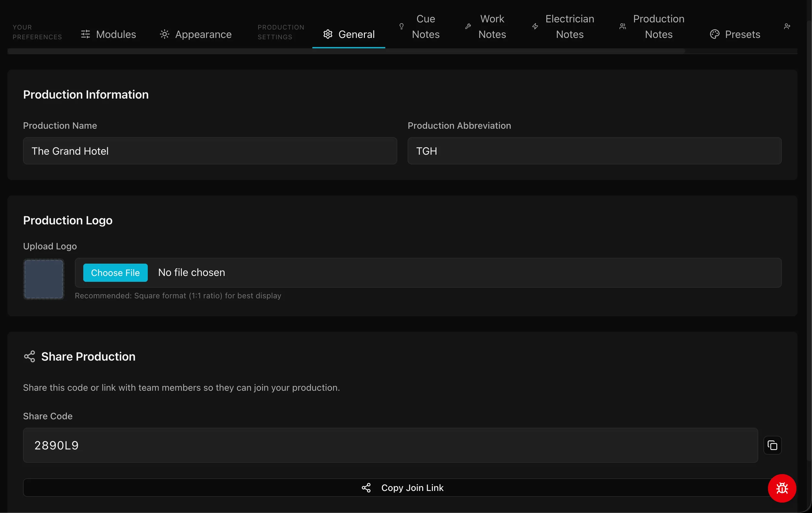Click the General gear icon
Image resolution: width=812 pixels, height=513 pixels.
[x=328, y=34]
